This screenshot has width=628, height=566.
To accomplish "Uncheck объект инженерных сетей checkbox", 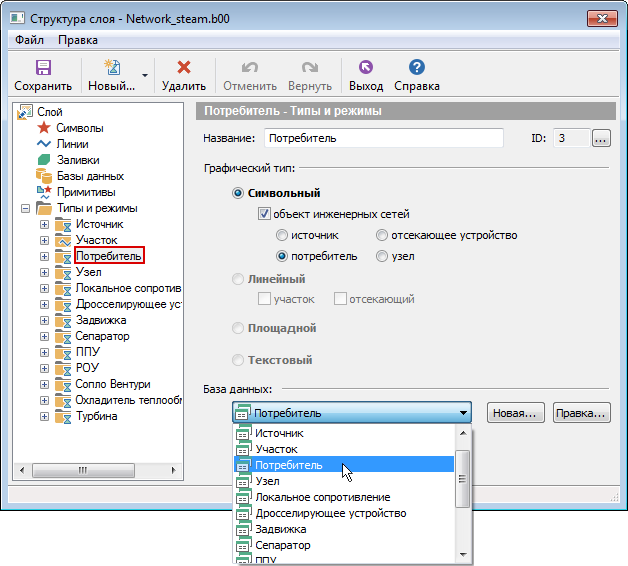I will coord(265,214).
